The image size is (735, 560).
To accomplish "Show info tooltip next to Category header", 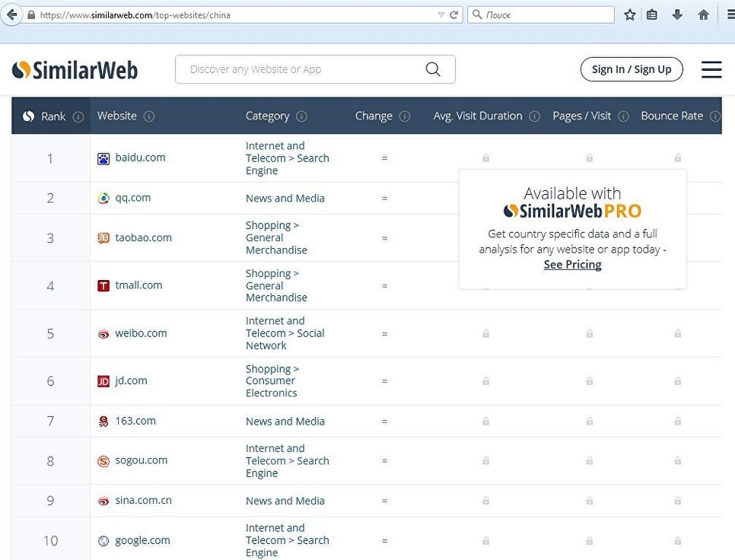I will click(x=301, y=116).
